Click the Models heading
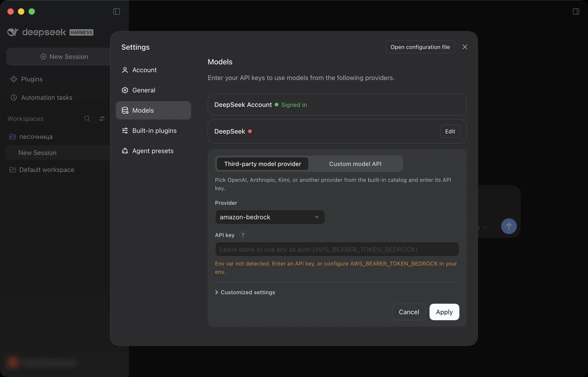588x377 pixels. pos(220,62)
